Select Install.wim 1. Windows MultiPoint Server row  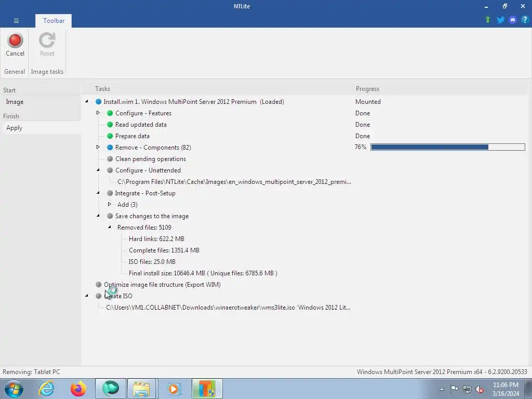tap(193, 102)
